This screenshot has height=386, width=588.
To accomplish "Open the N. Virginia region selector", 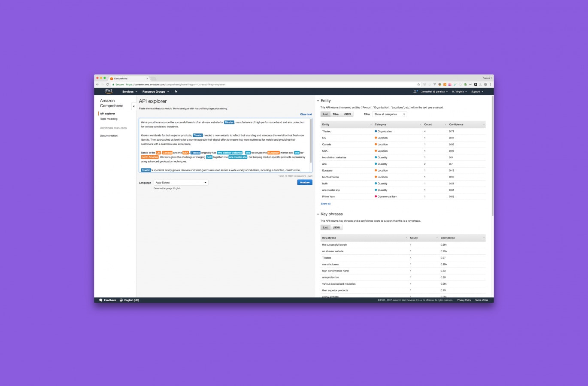I will coord(459,91).
